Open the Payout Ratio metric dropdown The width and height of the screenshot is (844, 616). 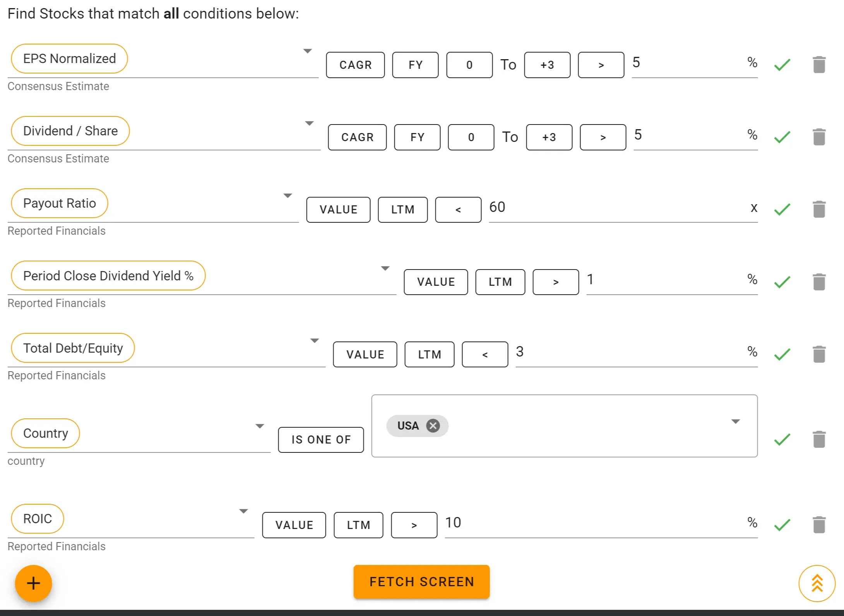(x=288, y=196)
